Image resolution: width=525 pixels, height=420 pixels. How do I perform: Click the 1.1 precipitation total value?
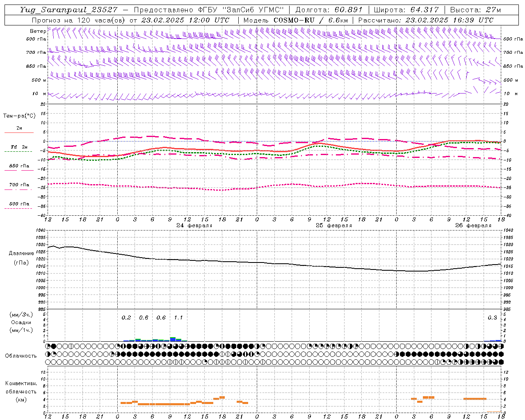178,318
